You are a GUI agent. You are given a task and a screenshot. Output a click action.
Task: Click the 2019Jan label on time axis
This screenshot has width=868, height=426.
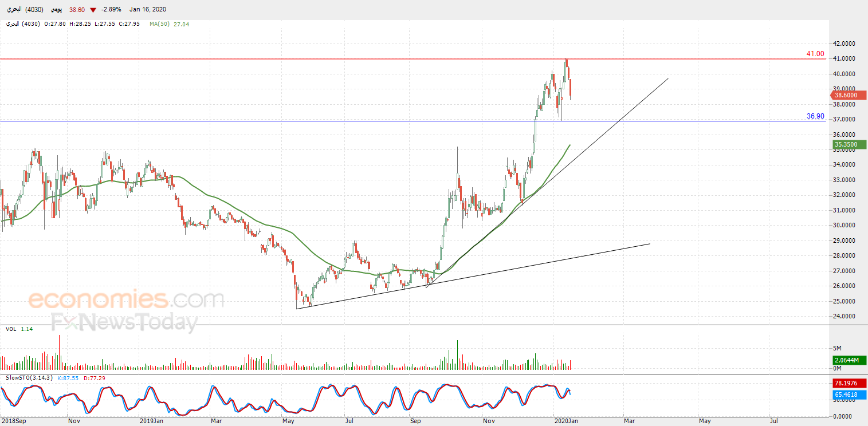coord(152,421)
